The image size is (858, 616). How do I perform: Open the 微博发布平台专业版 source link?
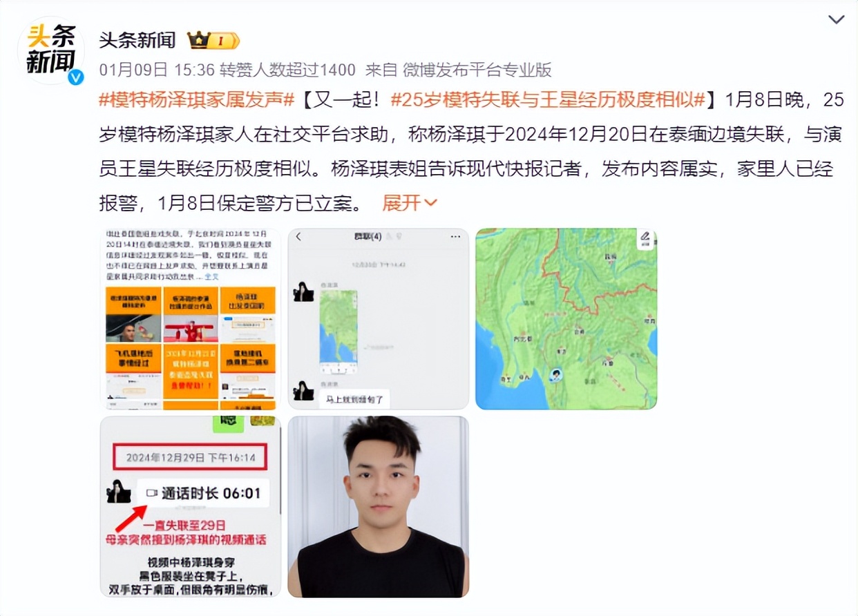click(477, 69)
